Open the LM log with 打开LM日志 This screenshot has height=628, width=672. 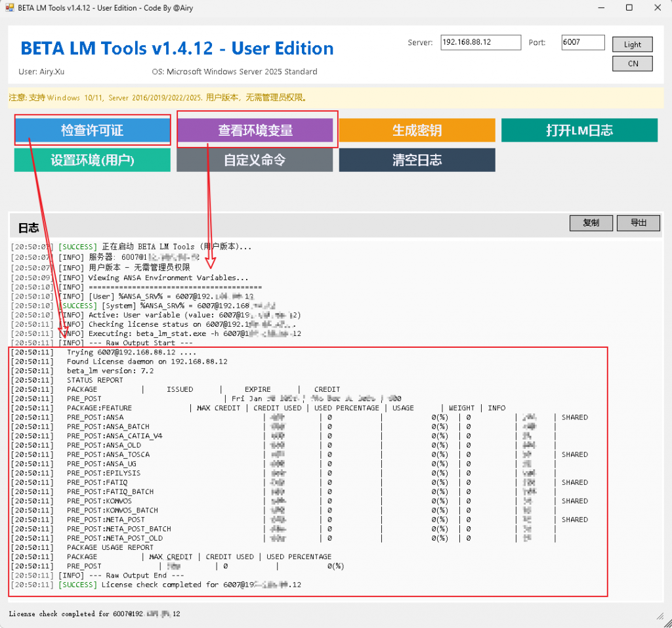579,131
